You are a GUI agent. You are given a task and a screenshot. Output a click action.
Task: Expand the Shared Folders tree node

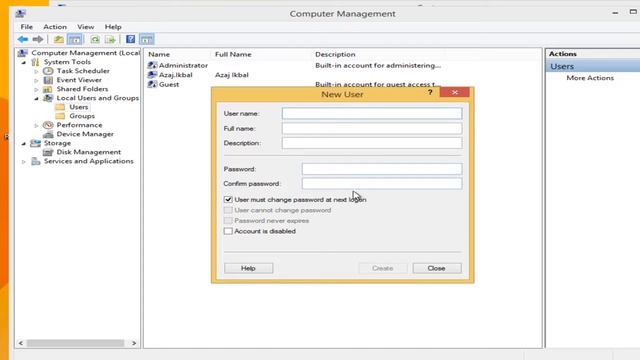36,89
